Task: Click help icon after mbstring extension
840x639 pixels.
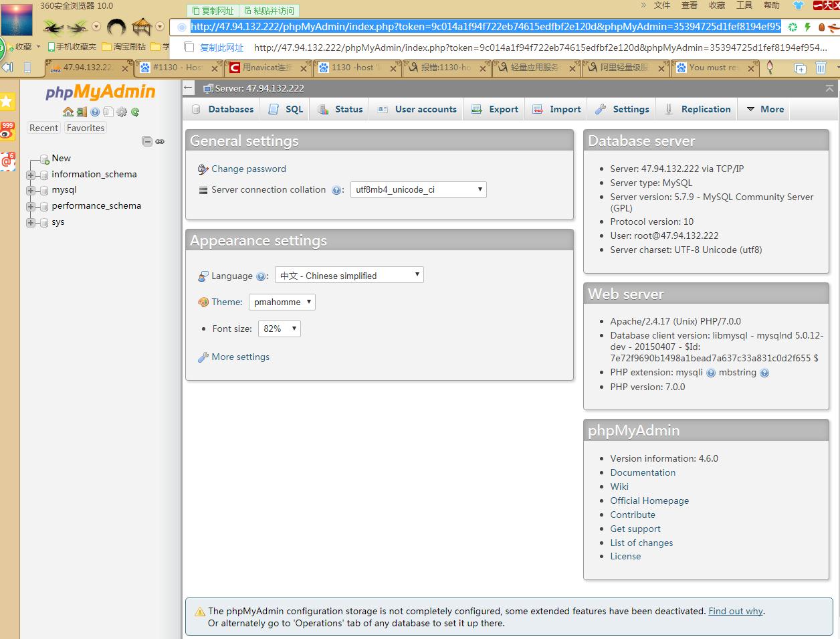Action: tap(764, 373)
